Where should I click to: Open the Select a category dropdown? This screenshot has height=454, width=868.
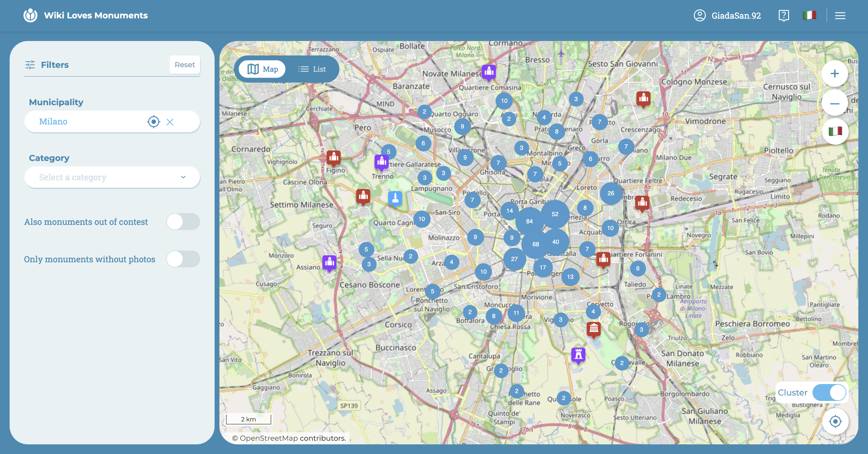pyautogui.click(x=112, y=177)
